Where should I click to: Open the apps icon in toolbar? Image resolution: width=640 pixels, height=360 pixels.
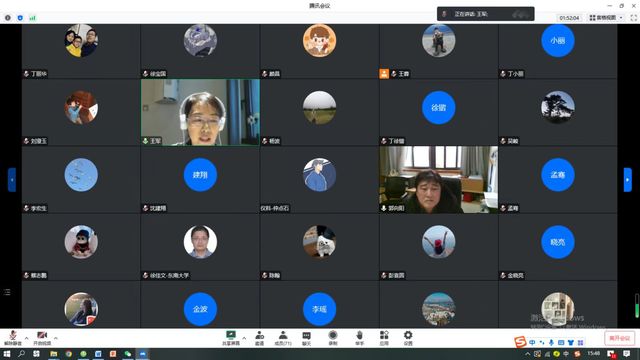tap(384, 338)
